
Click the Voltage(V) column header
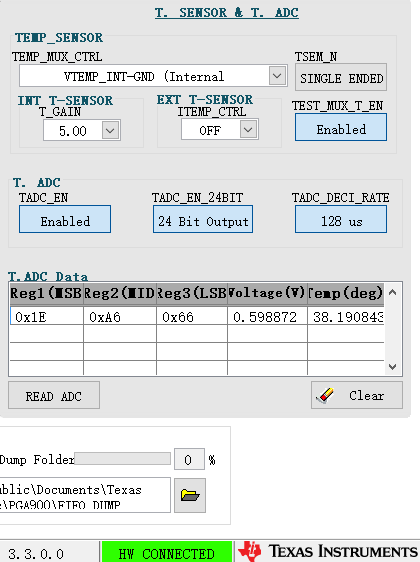pos(267,294)
